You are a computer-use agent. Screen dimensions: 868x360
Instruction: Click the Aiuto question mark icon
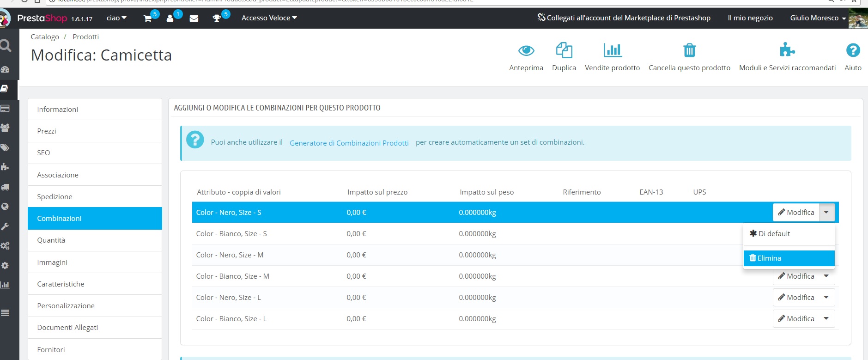click(853, 50)
